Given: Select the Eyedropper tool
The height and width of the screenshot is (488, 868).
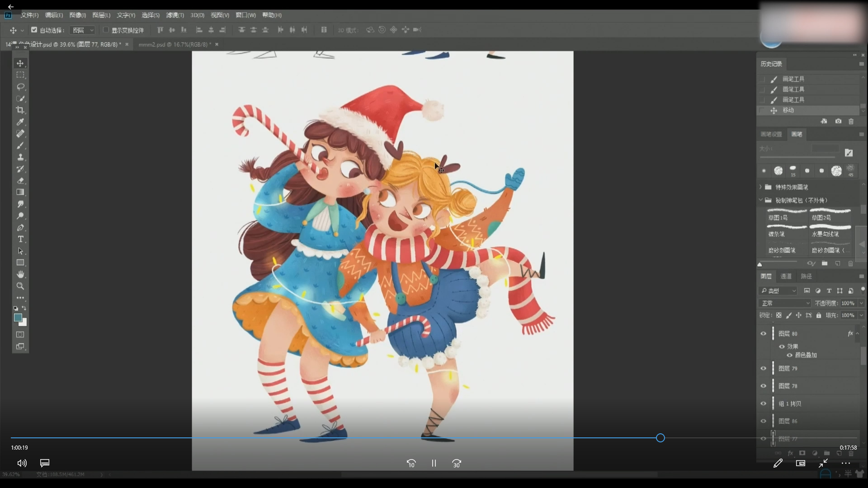Looking at the screenshot, I should pyautogui.click(x=20, y=122).
